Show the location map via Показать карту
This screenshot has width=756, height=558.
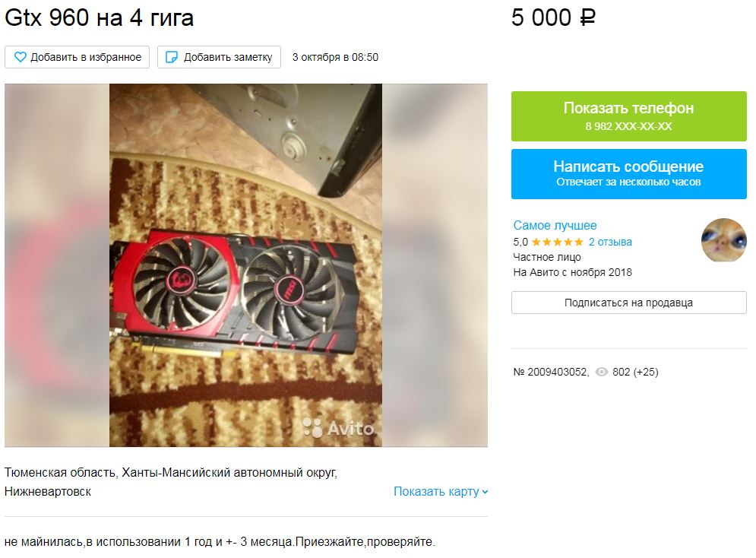(x=436, y=491)
